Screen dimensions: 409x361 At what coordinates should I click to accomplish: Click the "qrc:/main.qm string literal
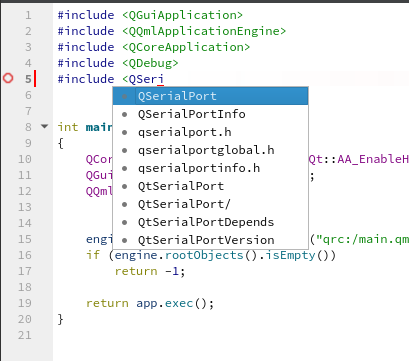click(x=362, y=239)
